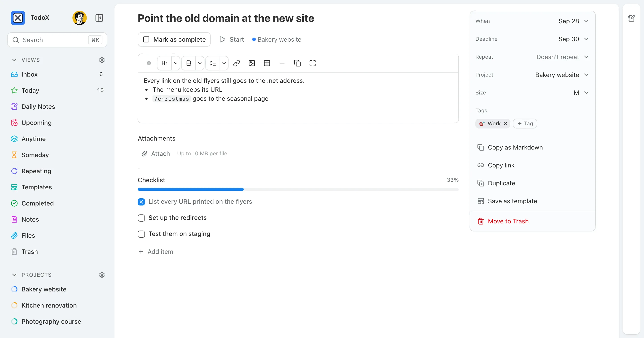The height and width of the screenshot is (338, 644).
Task: Apply bold formatting
Action: (189, 63)
